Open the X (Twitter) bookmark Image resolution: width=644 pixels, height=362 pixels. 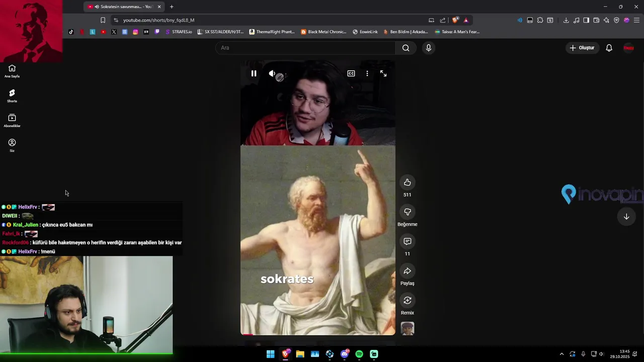(x=114, y=32)
